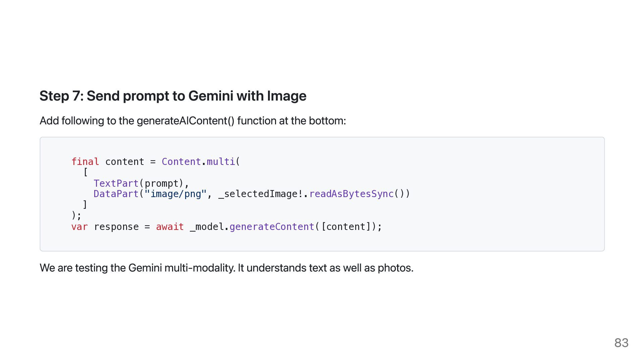Click the 'Add following to the generateAIContent()' sentence

193,121
